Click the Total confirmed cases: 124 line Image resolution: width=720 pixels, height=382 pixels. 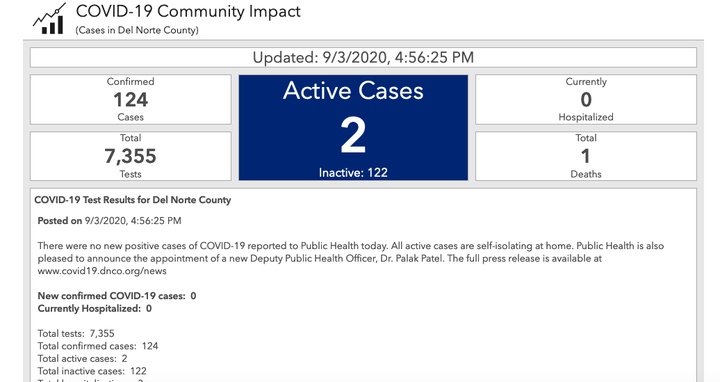pyautogui.click(x=98, y=346)
